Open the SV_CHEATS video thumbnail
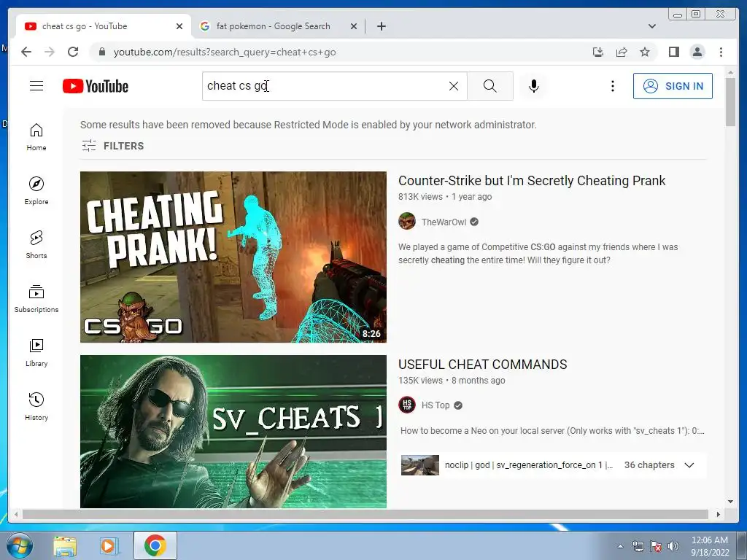Image resolution: width=747 pixels, height=560 pixels. 233,432
